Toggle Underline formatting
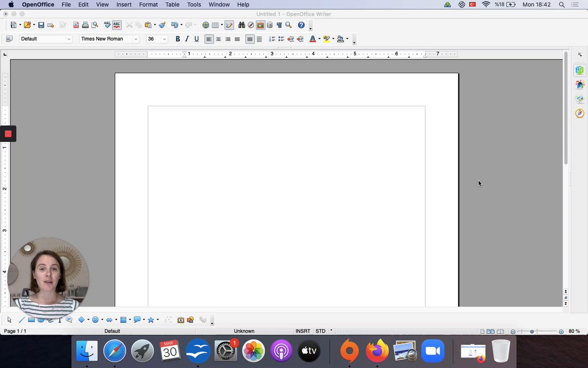Image resolution: width=588 pixels, height=368 pixels. point(197,39)
